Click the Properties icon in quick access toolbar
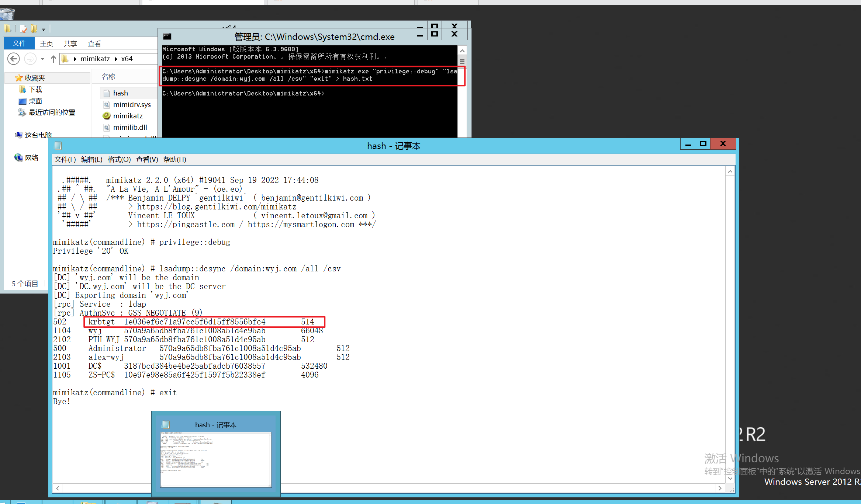Viewport: 861px width, 504px height. [24, 29]
